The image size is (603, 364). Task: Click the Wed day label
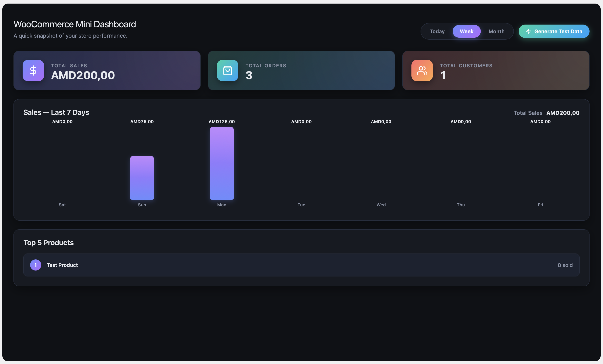[x=381, y=205]
